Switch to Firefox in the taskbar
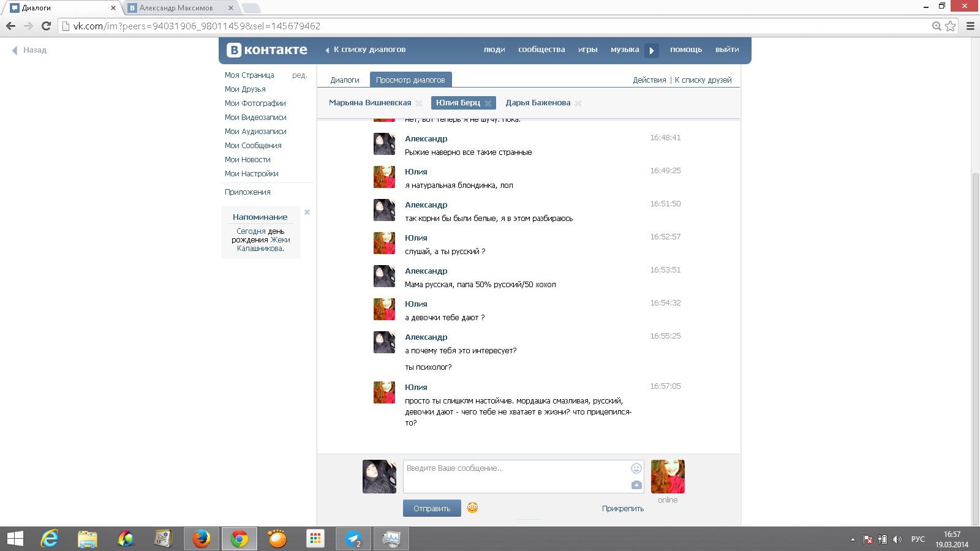 click(x=202, y=539)
